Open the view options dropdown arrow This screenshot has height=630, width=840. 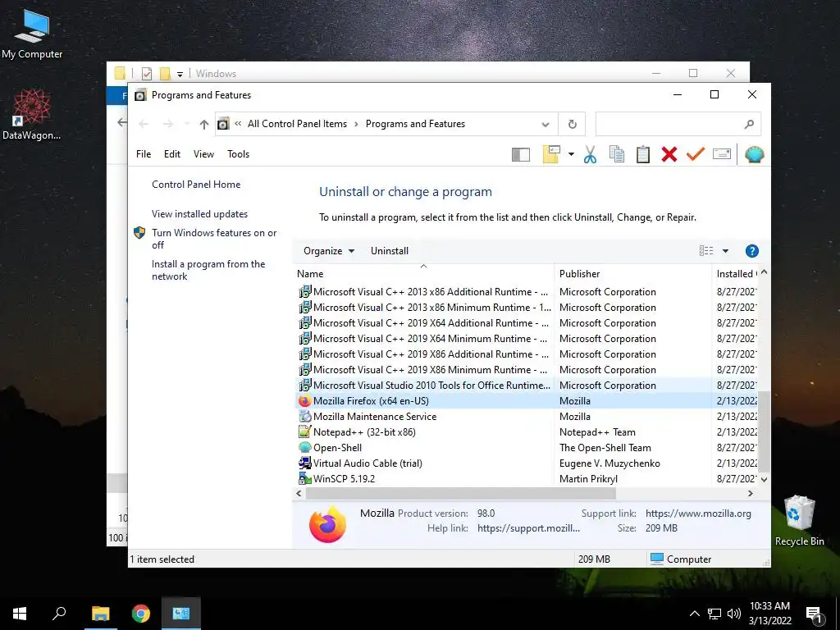click(x=725, y=251)
